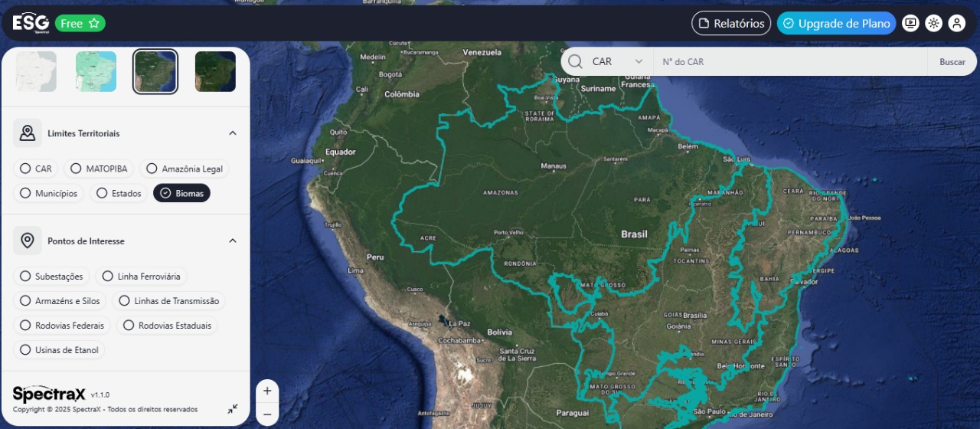Click the AMAZONAS state label on the map
Image resolution: width=980 pixels, height=429 pixels.
click(501, 193)
